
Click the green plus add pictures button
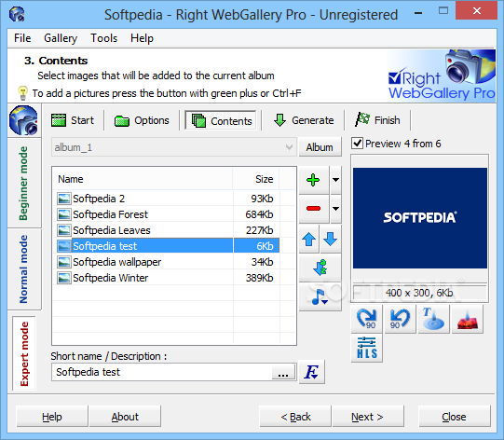coord(313,180)
